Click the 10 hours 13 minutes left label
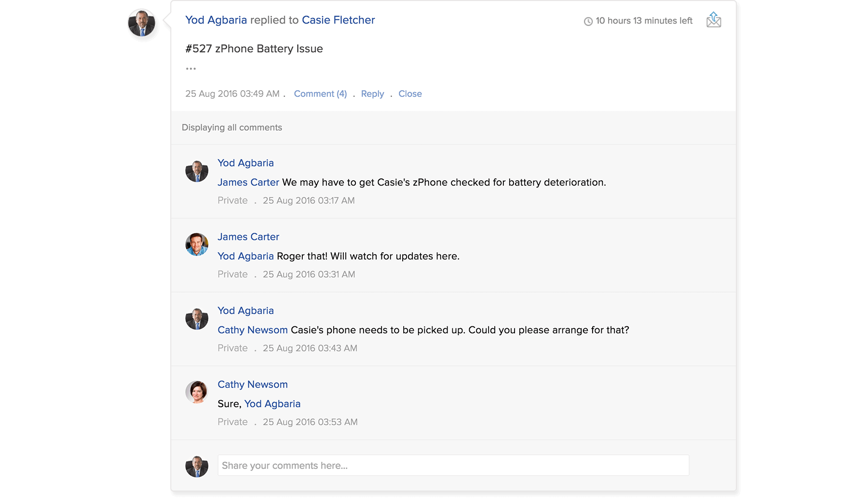This screenshot has width=868, height=498. coord(644,21)
